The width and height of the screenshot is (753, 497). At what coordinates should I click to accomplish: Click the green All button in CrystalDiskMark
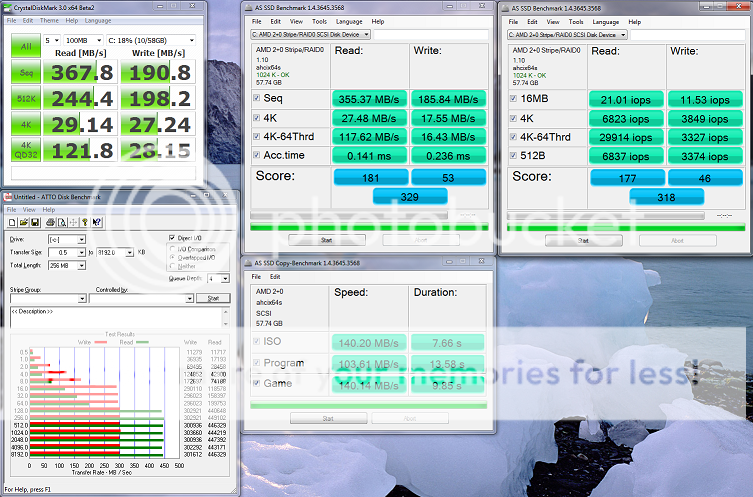click(21, 45)
